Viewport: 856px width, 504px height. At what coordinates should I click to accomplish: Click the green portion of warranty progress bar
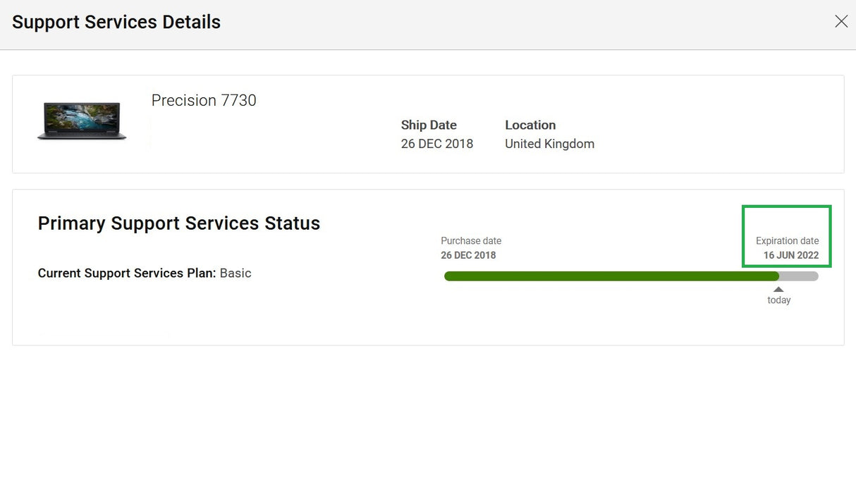611,276
